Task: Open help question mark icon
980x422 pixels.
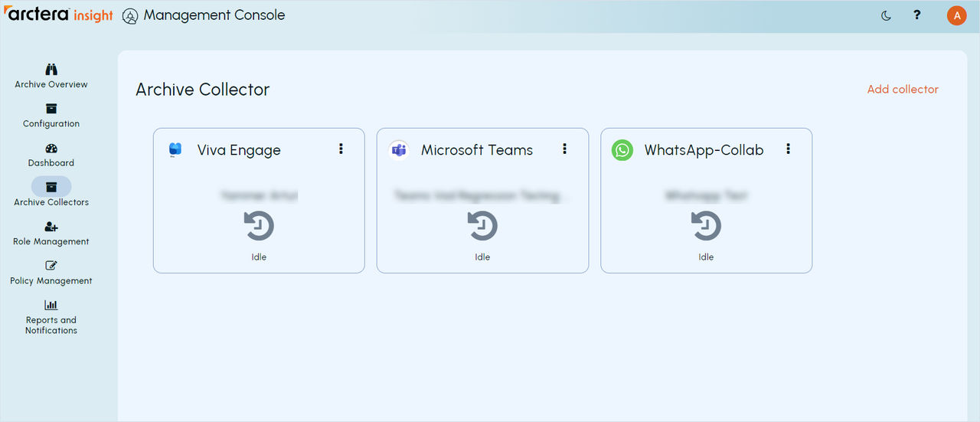Action: (x=917, y=15)
